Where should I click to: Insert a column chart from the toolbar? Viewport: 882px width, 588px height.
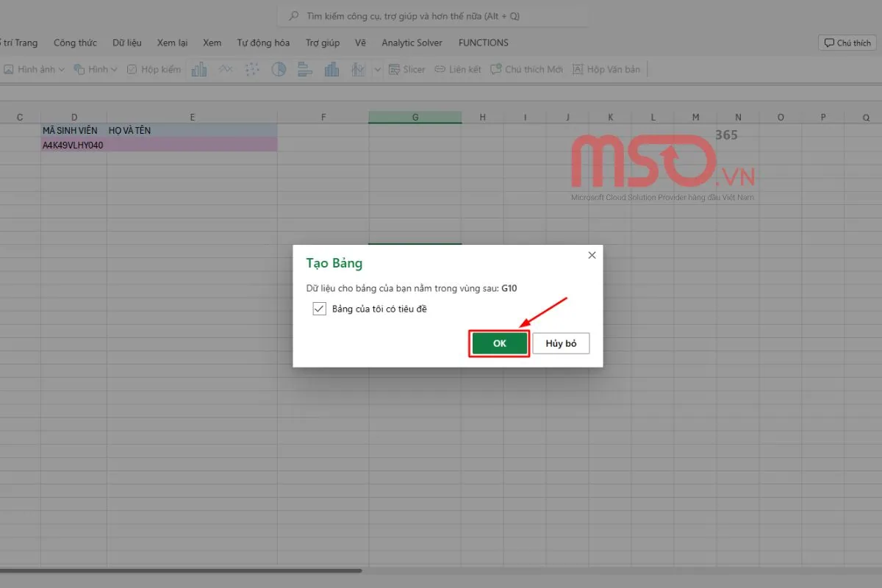(198, 69)
